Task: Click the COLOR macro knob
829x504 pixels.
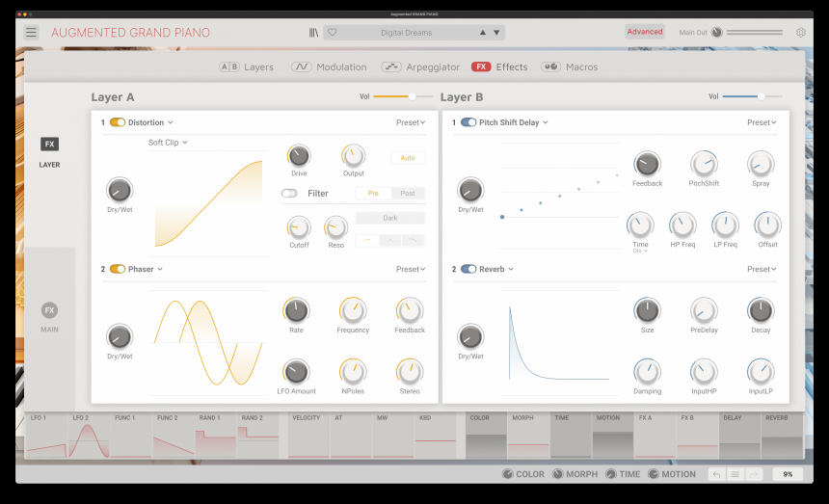Action: (508, 474)
